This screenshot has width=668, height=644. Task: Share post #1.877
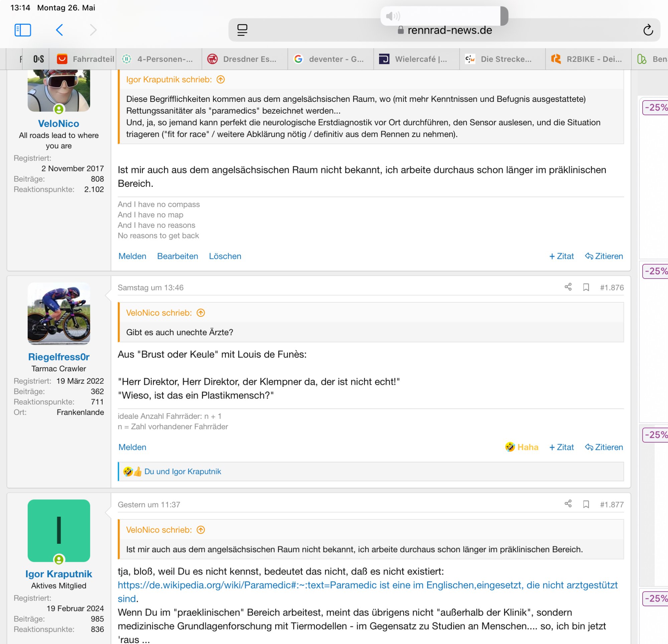(x=568, y=504)
